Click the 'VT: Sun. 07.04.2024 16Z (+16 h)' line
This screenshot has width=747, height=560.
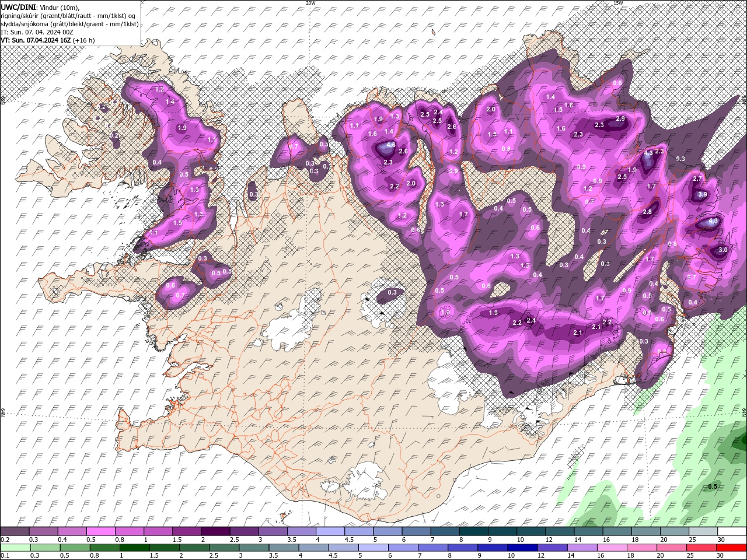(x=48, y=40)
